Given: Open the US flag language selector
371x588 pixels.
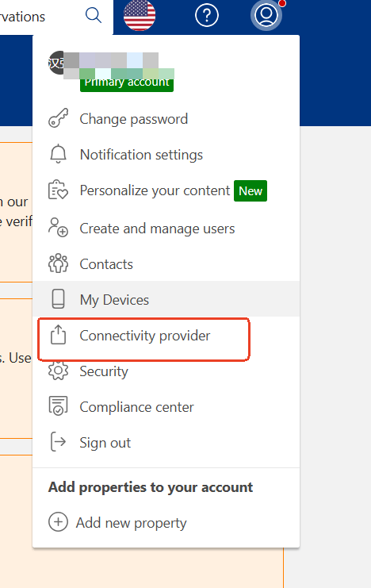Looking at the screenshot, I should coord(140,15).
